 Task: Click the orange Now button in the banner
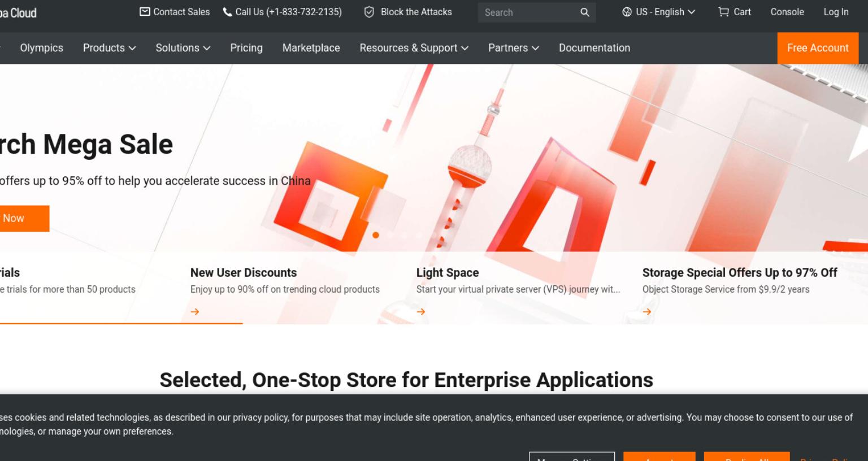point(24,219)
